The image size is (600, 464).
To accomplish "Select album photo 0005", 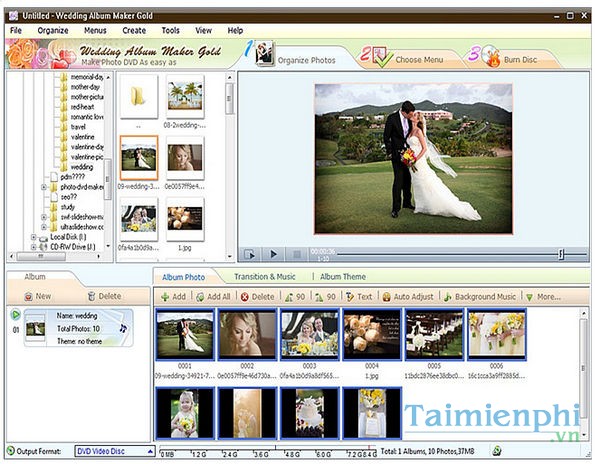I will point(434,335).
